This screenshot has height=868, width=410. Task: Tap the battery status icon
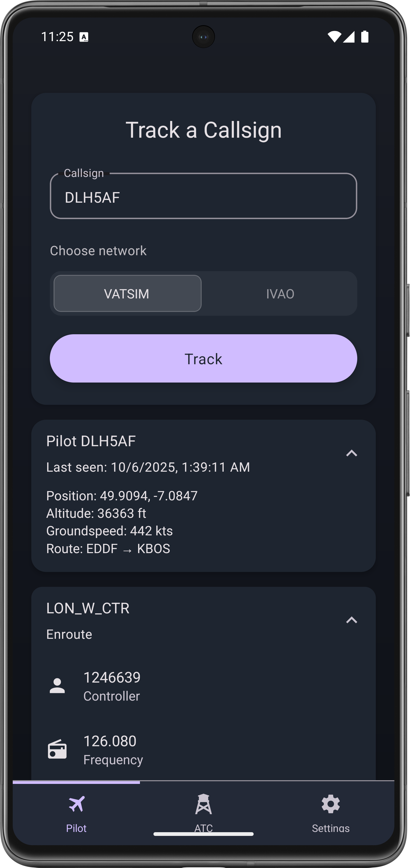[x=365, y=37]
